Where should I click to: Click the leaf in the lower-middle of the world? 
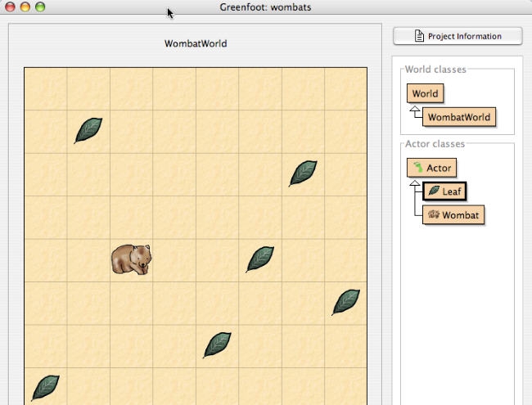(x=217, y=344)
